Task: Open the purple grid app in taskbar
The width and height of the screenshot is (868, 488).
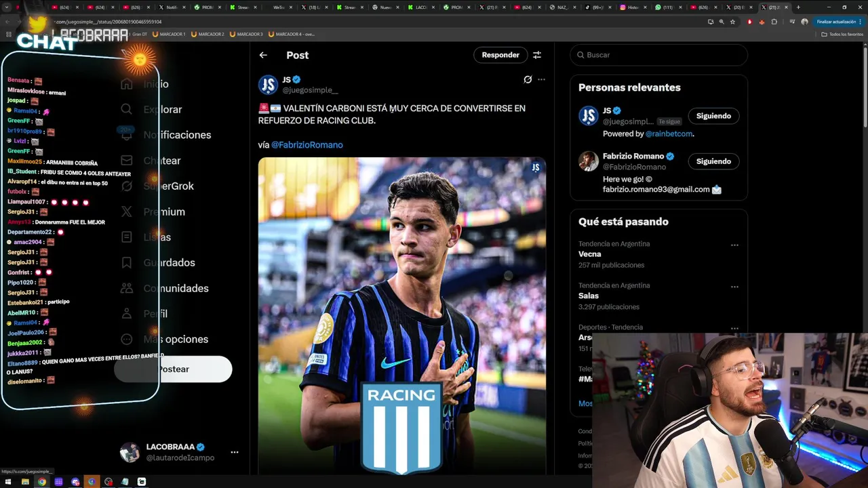Action: pos(58,482)
